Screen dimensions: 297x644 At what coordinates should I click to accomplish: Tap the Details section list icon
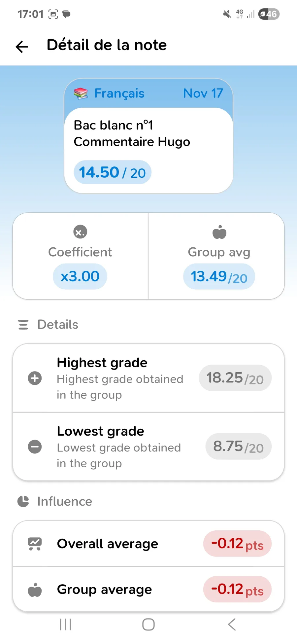point(23,325)
